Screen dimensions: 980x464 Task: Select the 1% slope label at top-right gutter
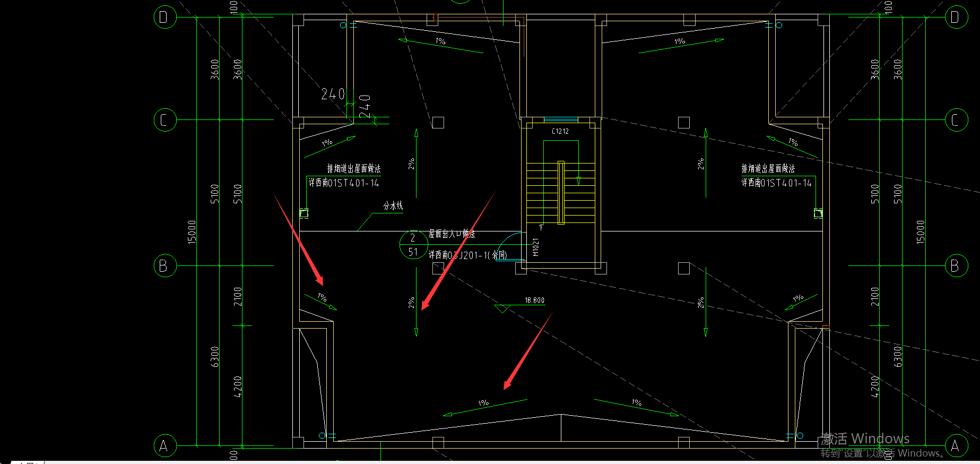click(680, 41)
